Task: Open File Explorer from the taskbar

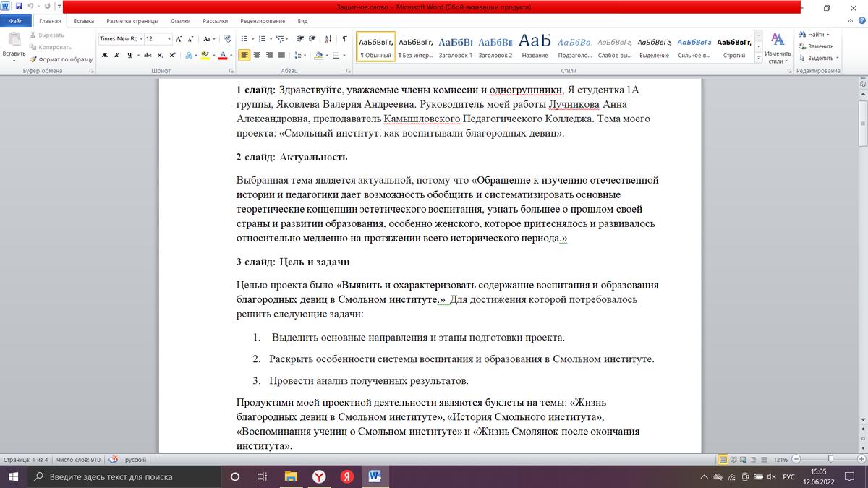Action: (291, 476)
